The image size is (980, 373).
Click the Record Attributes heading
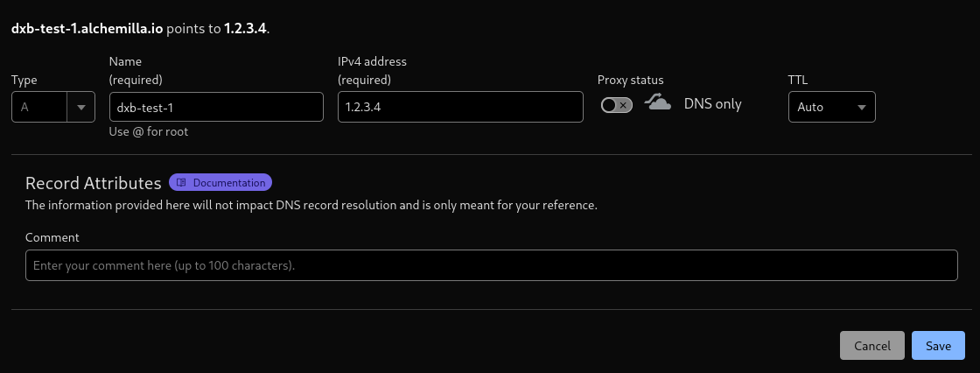(x=93, y=183)
